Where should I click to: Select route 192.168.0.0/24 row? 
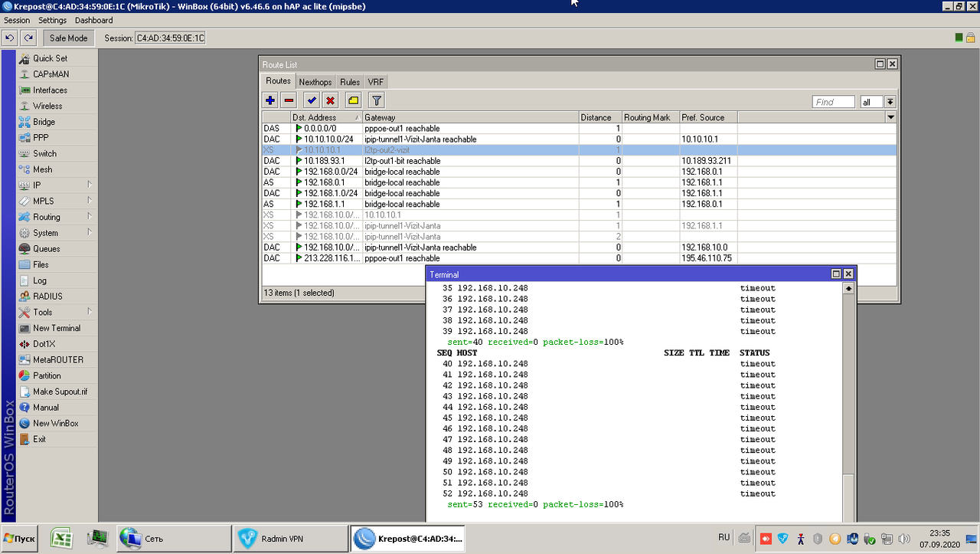[579, 172]
